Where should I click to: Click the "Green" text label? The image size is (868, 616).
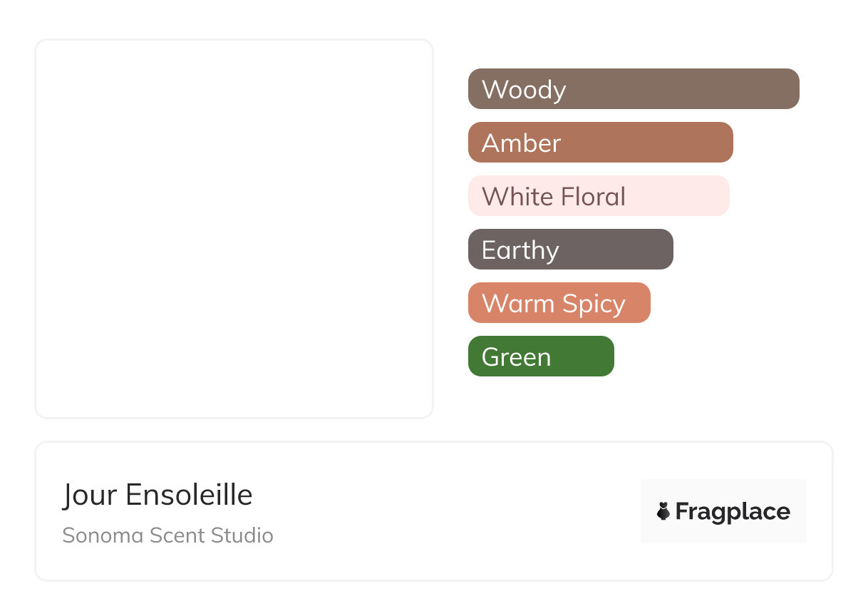[516, 357]
